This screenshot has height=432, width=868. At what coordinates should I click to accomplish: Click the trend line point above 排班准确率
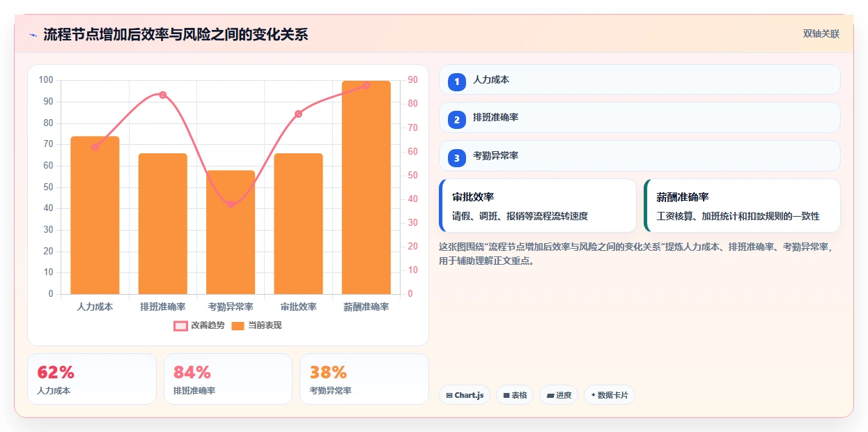tap(162, 95)
